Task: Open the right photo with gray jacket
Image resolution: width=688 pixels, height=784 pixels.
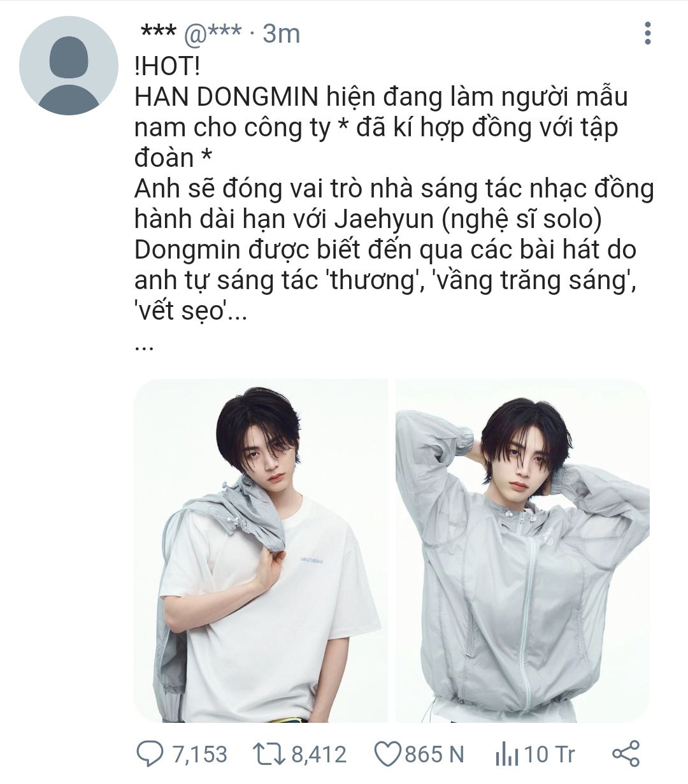Action: click(522, 551)
